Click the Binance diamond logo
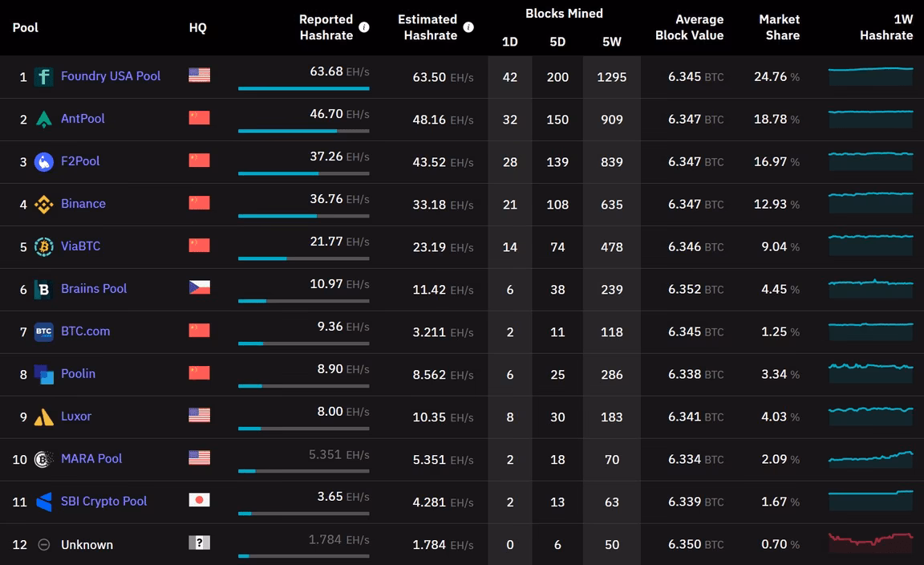The height and width of the screenshot is (565, 924). point(44,204)
